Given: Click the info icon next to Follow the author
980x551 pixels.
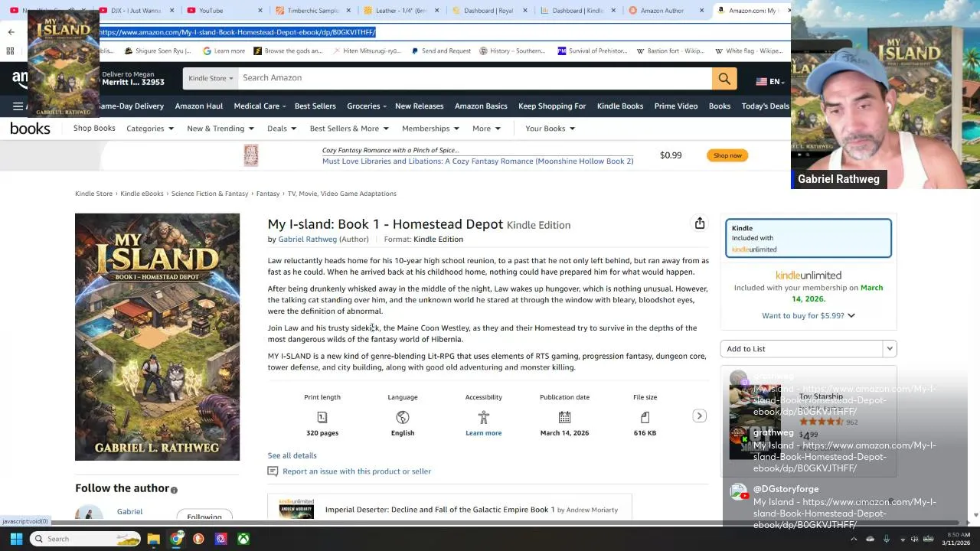Looking at the screenshot, I should tap(174, 490).
